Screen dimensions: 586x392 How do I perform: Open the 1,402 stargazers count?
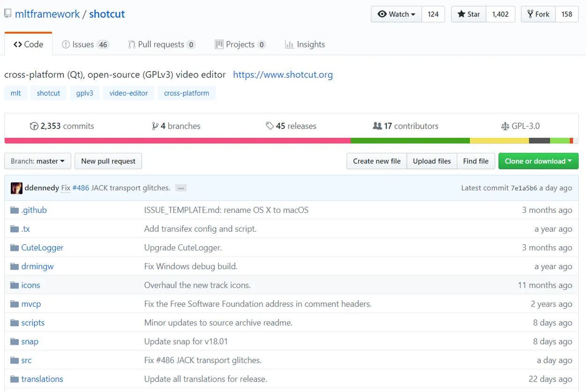(500, 14)
